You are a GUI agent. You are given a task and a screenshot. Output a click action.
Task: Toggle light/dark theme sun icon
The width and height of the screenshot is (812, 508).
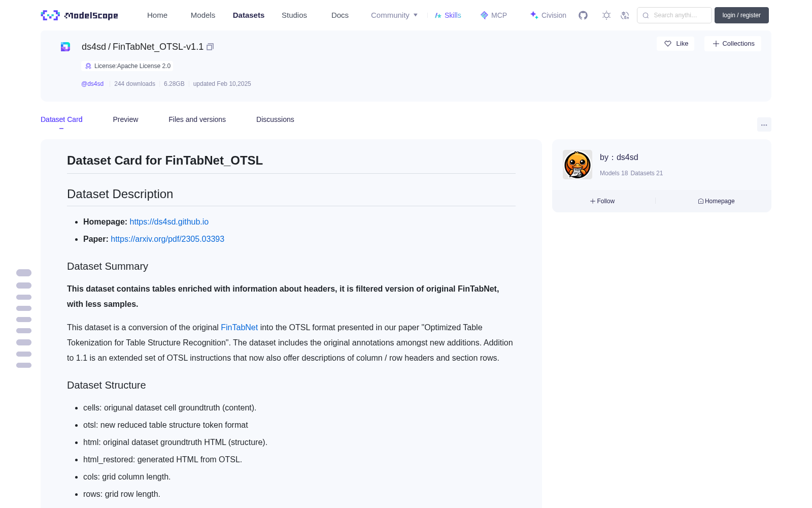click(x=606, y=15)
